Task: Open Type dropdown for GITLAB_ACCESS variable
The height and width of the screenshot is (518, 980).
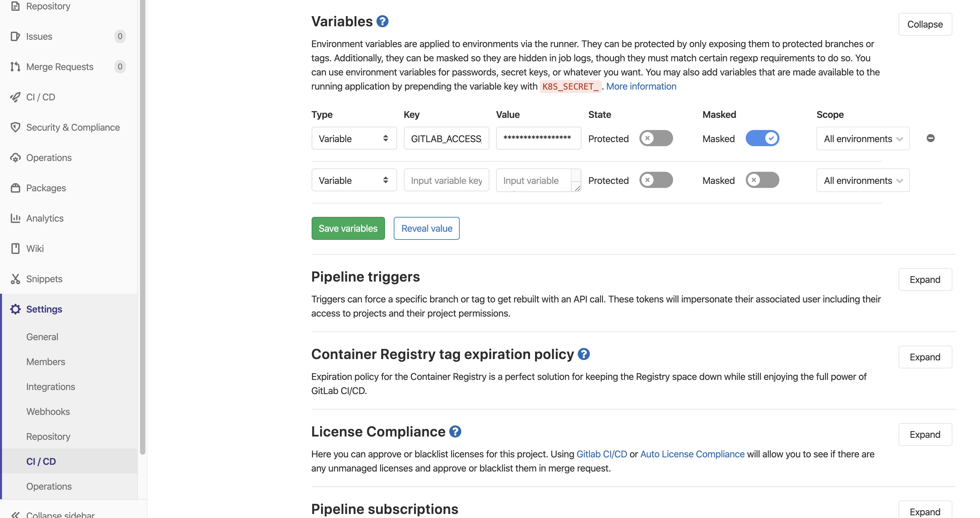Action: click(354, 138)
